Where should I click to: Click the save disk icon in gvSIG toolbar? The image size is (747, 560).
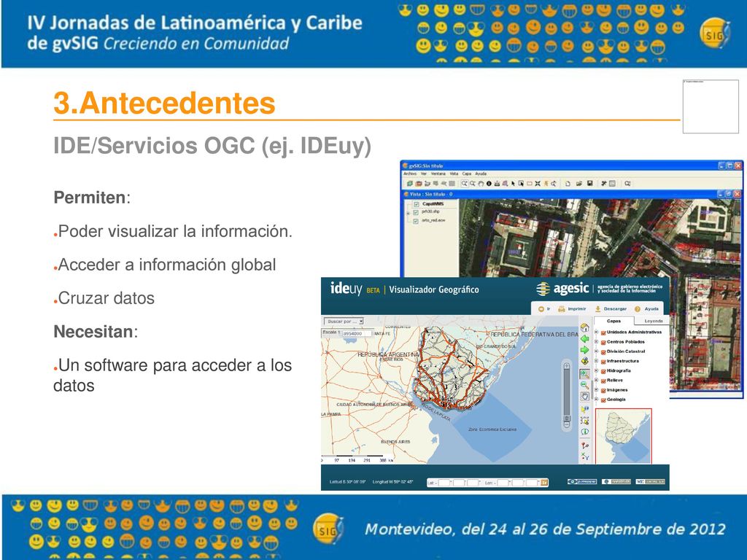(x=589, y=183)
